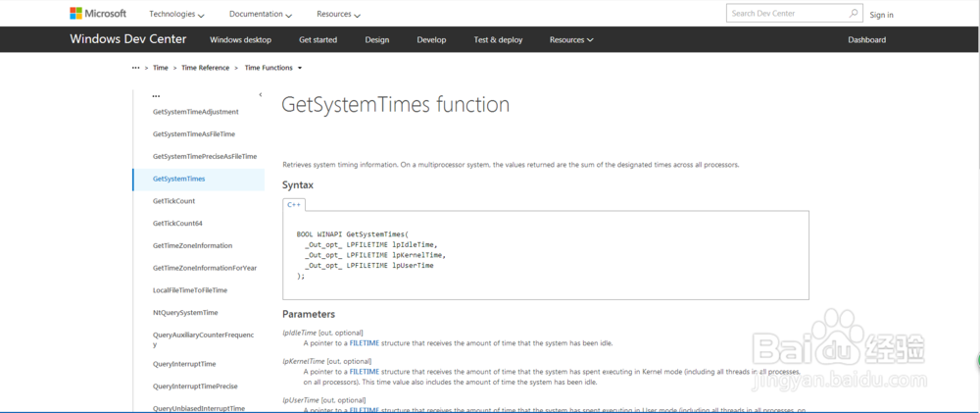
Task: Click the sidebar ellipsis above GetSystemTimeAdjustment
Action: click(156, 96)
